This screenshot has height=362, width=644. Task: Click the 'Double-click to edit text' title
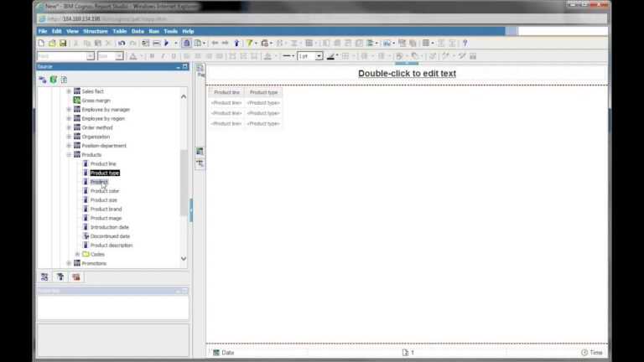(x=407, y=74)
